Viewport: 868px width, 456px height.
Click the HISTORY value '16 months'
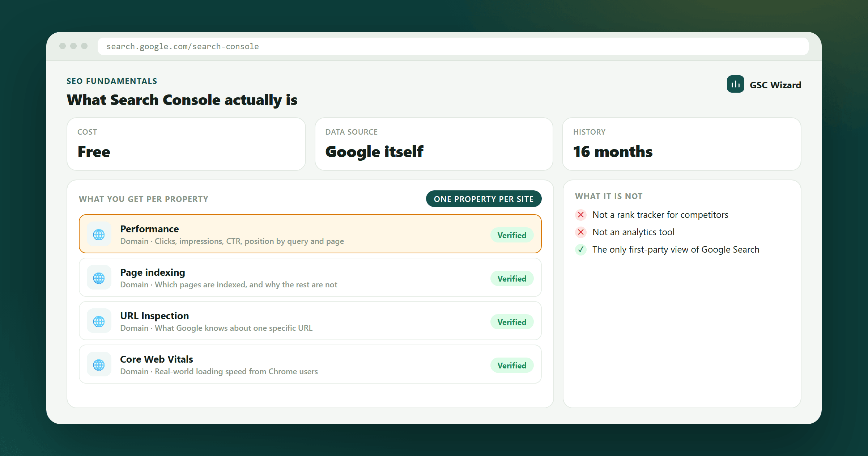613,151
